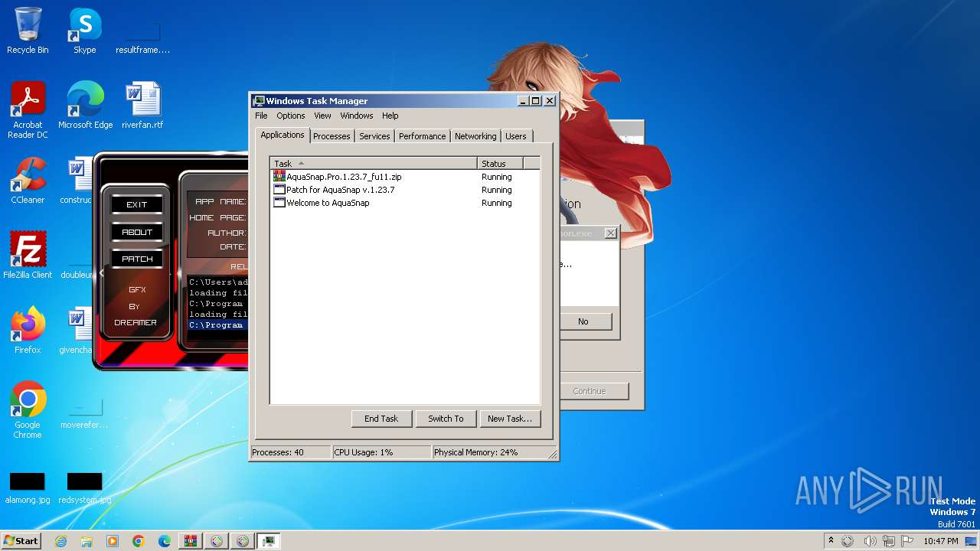Open Acrobat Reader DC shortcut
Screen dimensions: 980x551
28,109
